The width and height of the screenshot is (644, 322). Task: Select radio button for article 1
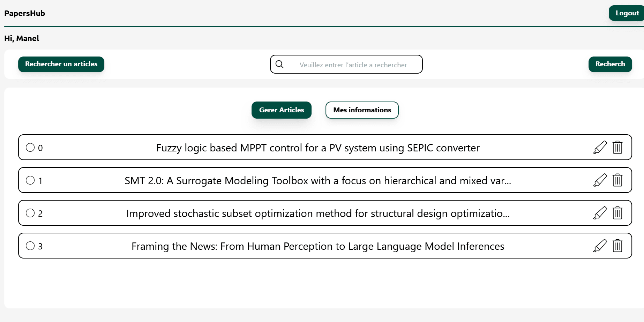coord(30,180)
